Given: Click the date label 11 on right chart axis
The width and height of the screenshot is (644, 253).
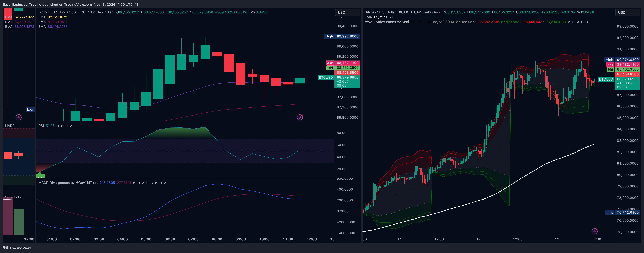Looking at the screenshot, I should point(400,239).
